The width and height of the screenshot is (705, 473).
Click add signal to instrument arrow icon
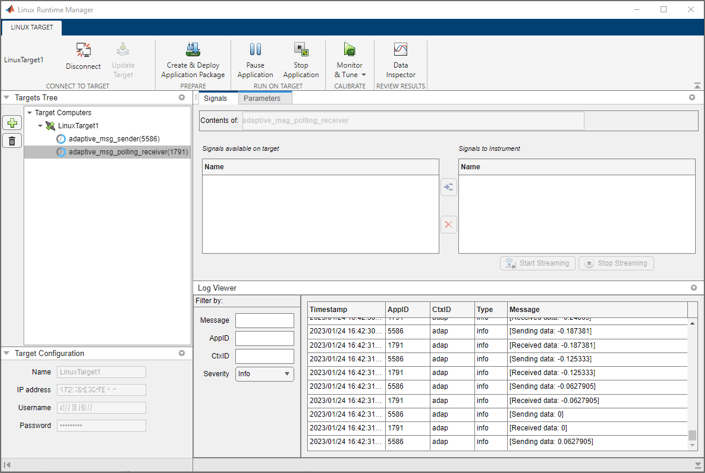pos(448,187)
